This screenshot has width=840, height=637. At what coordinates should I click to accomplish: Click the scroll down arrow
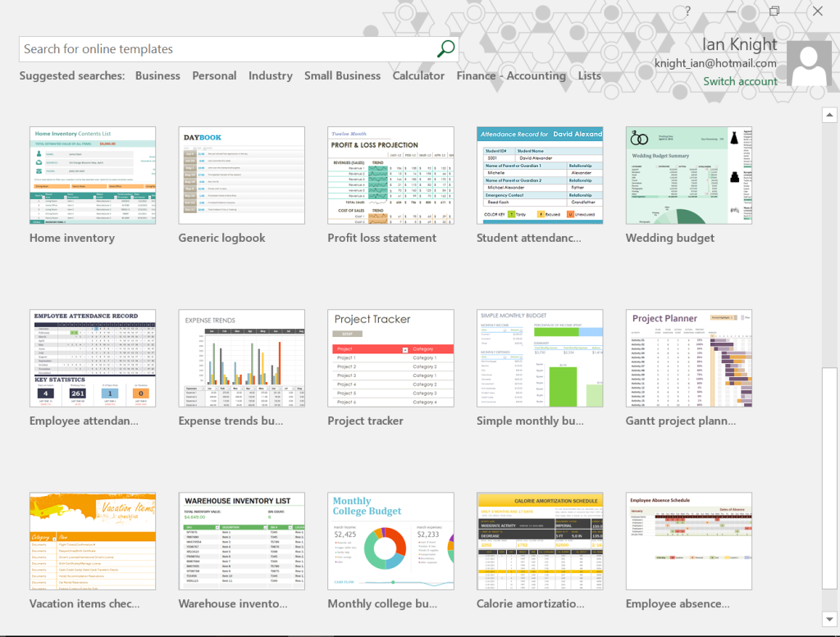tap(829, 619)
